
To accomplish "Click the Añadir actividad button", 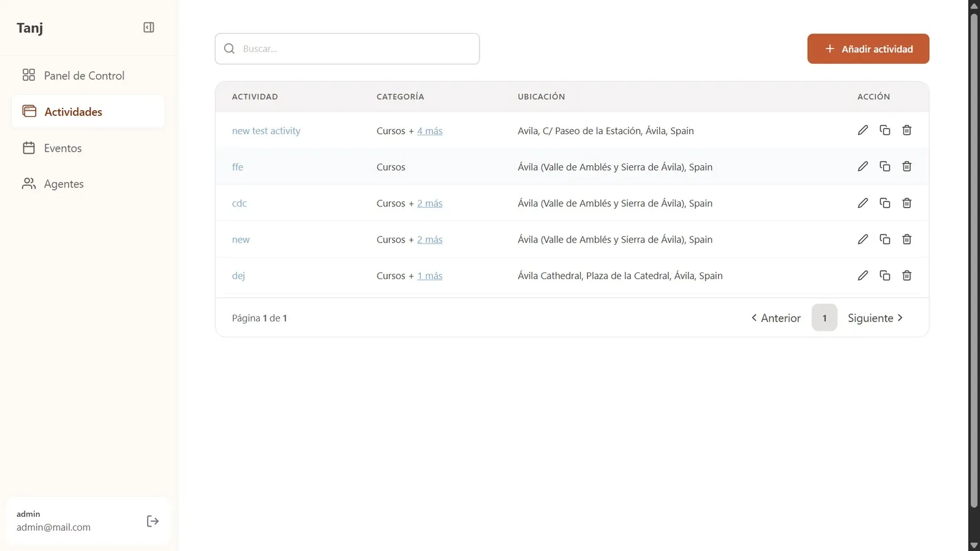I will coord(868,49).
